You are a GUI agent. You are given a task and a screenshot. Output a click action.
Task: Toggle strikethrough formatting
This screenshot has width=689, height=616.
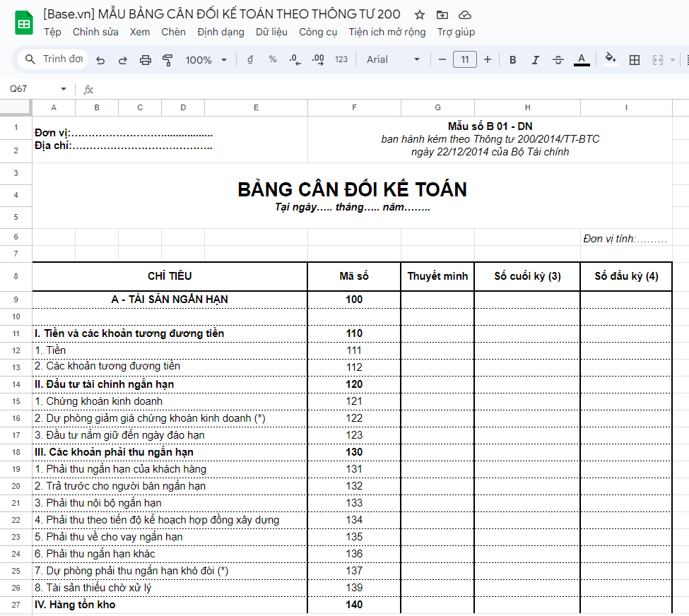[x=558, y=60]
